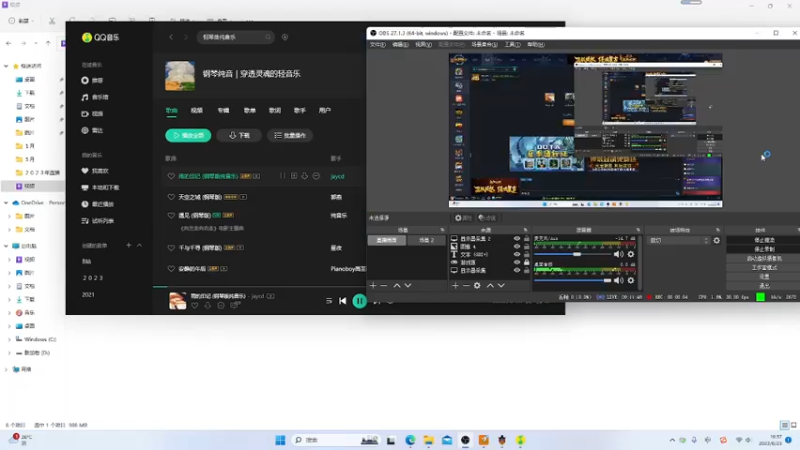800x450 pixels.
Task: Toggle visibility of 游戏源 source
Action: [x=517, y=262]
